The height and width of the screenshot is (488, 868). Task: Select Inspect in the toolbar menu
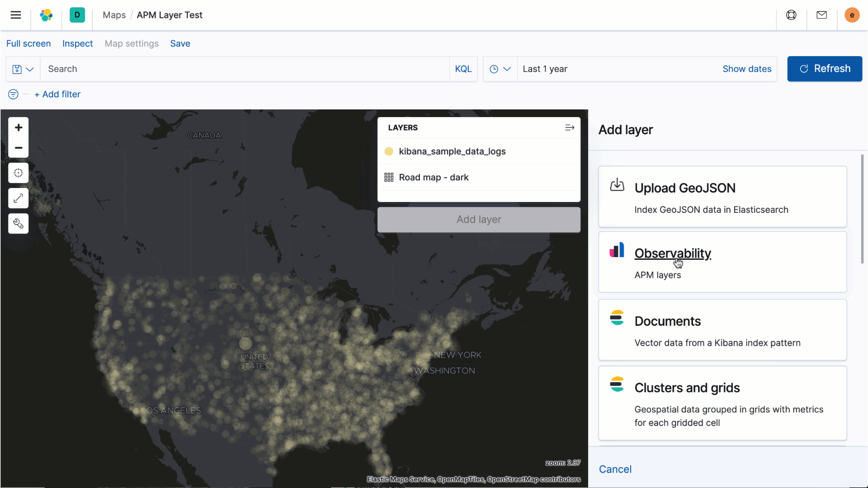coord(77,43)
